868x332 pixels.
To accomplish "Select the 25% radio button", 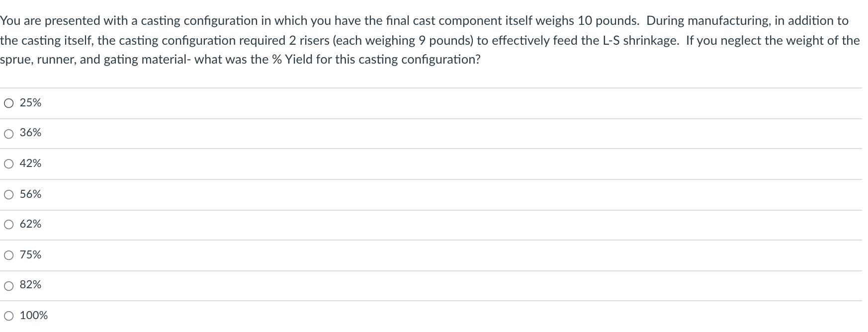I will (8, 103).
